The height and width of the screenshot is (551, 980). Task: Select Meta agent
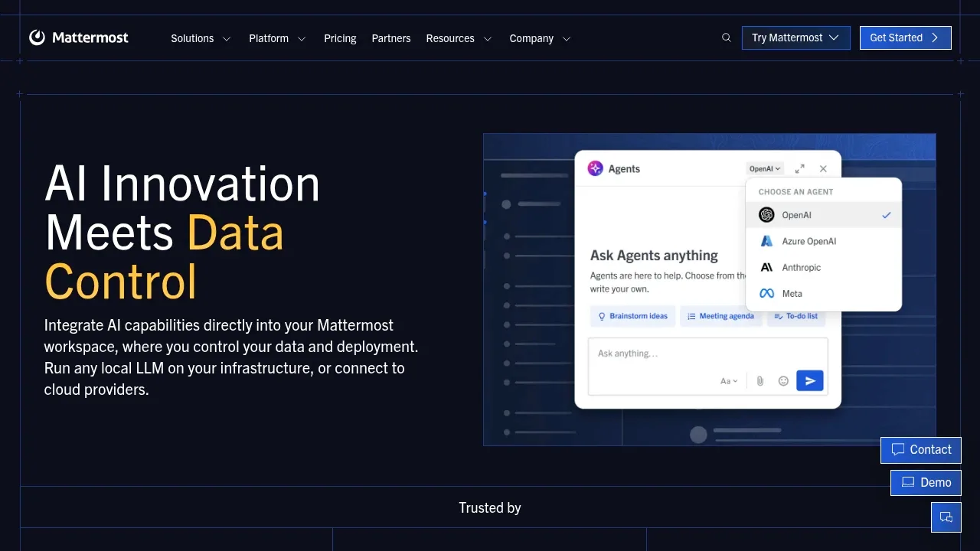coord(823,293)
